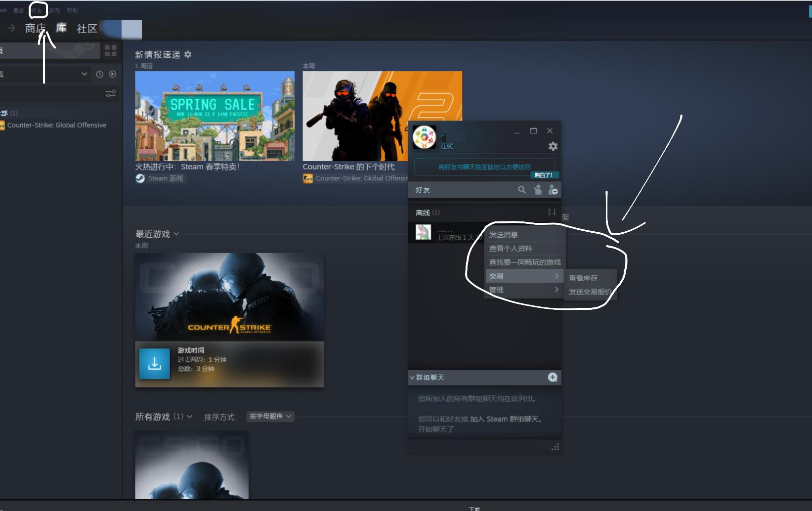
Task: Open the pending friend invites waving icon
Action: 538,190
